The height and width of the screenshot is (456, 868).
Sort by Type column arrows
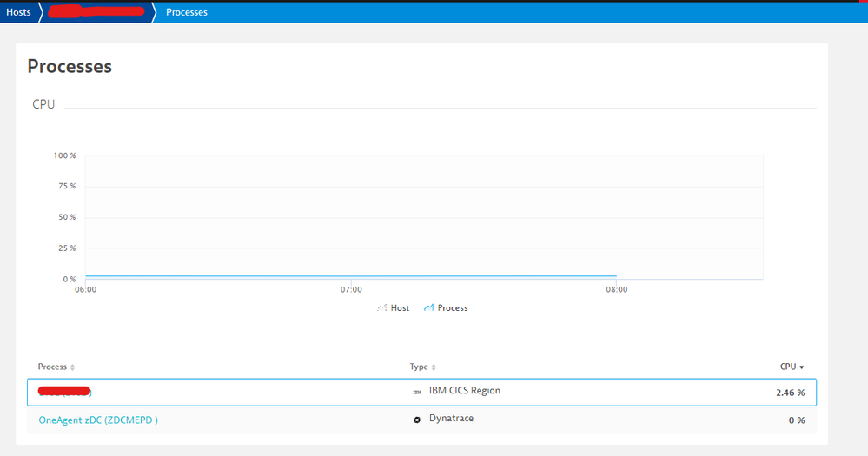[434, 367]
